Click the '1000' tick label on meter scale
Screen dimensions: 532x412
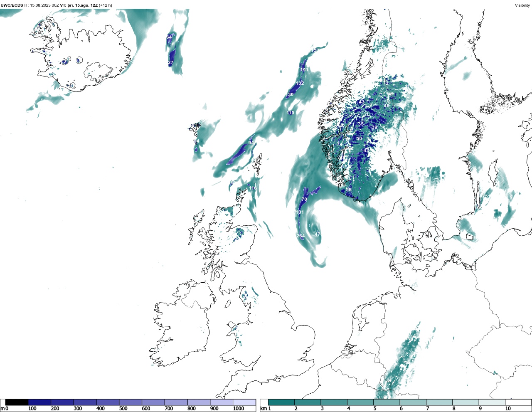point(239,409)
